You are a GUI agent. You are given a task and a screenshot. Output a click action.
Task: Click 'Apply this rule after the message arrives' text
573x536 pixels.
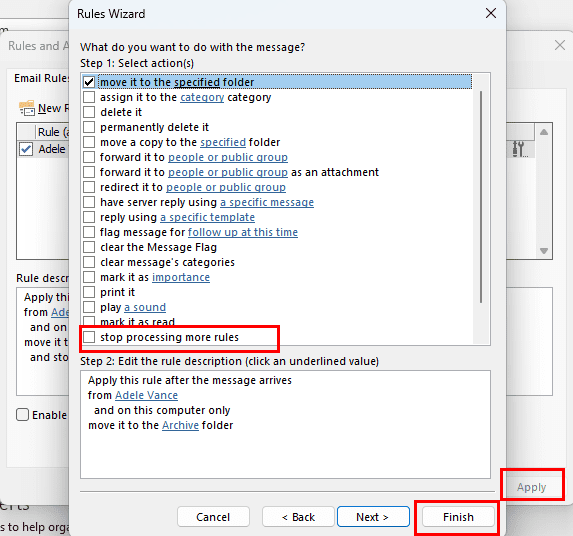pos(190,380)
